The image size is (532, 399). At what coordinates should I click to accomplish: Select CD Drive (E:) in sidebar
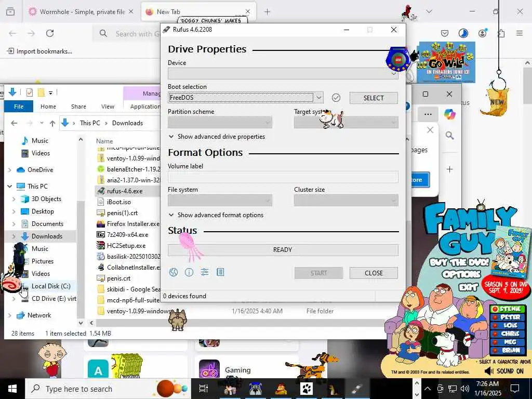[54, 299]
